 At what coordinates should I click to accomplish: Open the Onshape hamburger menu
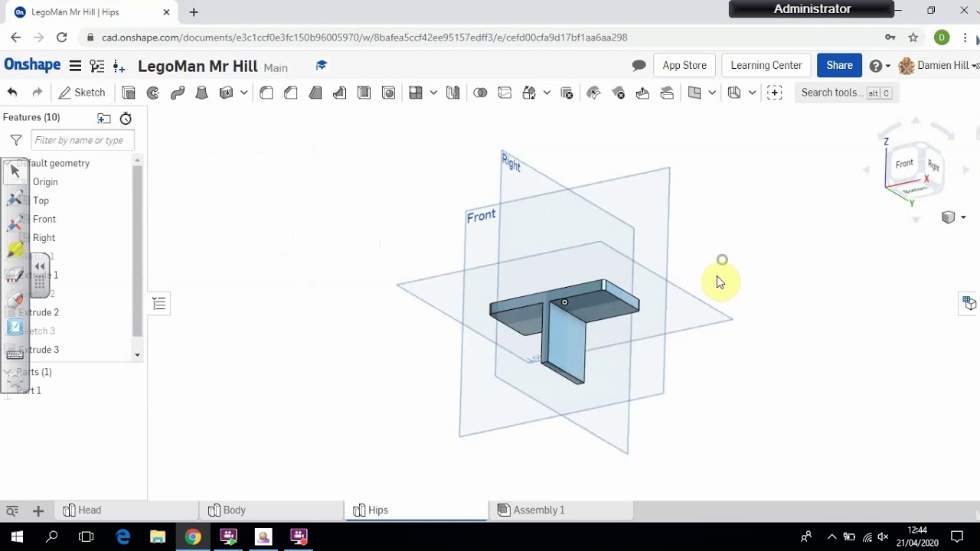point(75,66)
